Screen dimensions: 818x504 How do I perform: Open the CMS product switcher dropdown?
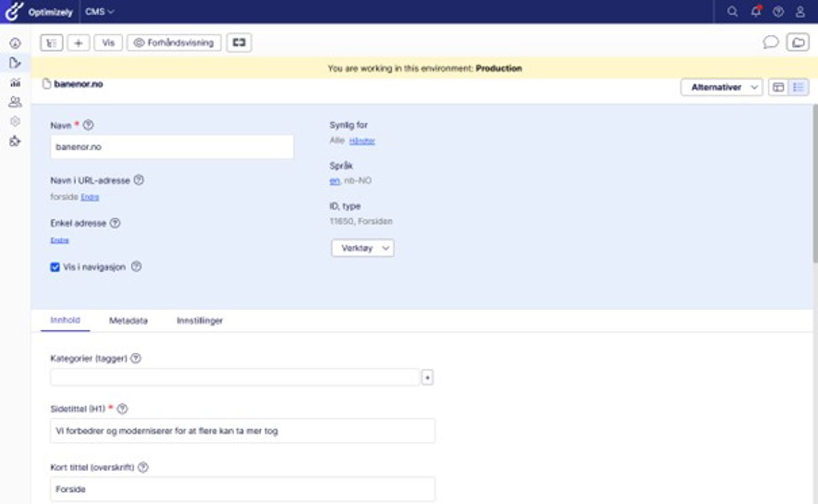(100, 12)
